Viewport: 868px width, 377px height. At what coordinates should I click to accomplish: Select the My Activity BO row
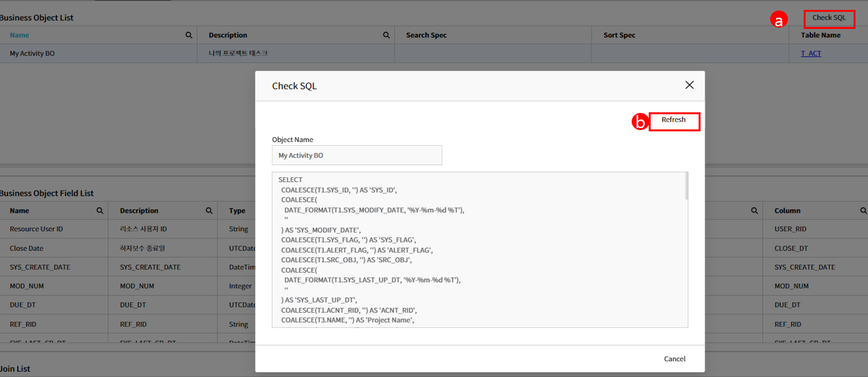[x=98, y=54]
